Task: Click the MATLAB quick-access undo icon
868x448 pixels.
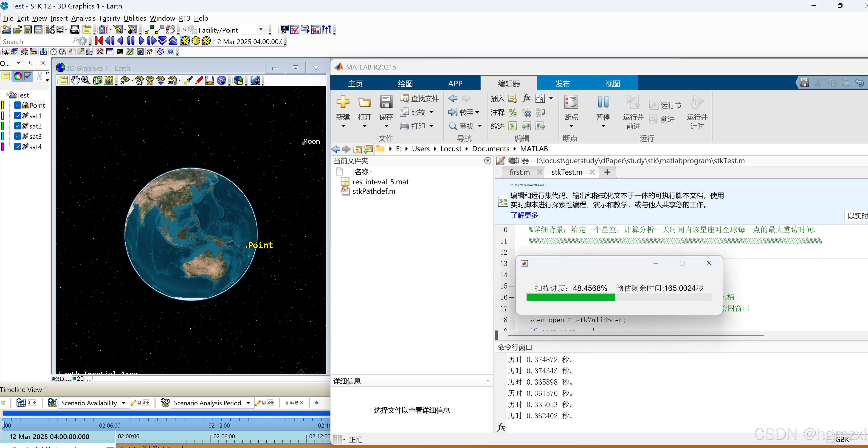Action: (859, 83)
